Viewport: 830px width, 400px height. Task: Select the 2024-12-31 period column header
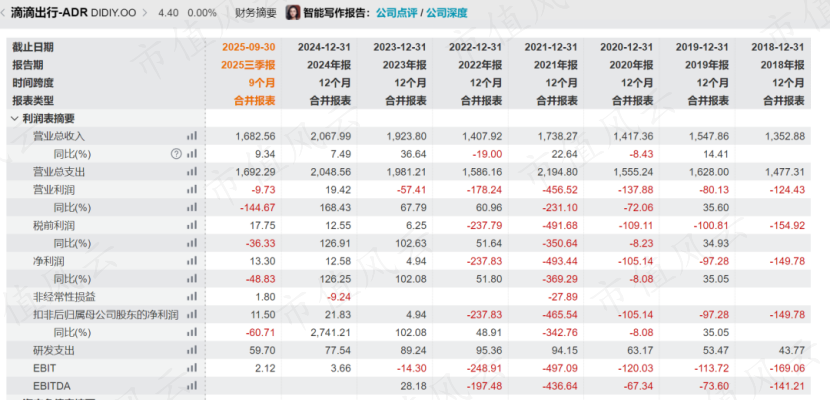tap(323, 46)
